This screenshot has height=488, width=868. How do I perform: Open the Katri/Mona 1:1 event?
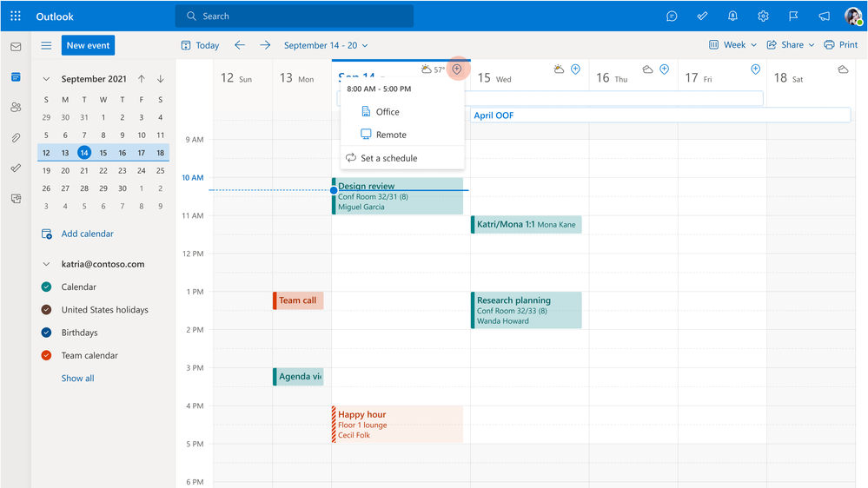click(x=526, y=225)
